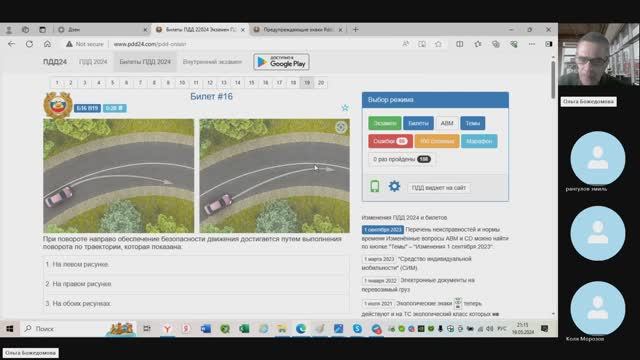Image resolution: width=640 pixels, height=360 pixels.
Task: Click the emblem logo beside ticket title
Action: [x=58, y=105]
